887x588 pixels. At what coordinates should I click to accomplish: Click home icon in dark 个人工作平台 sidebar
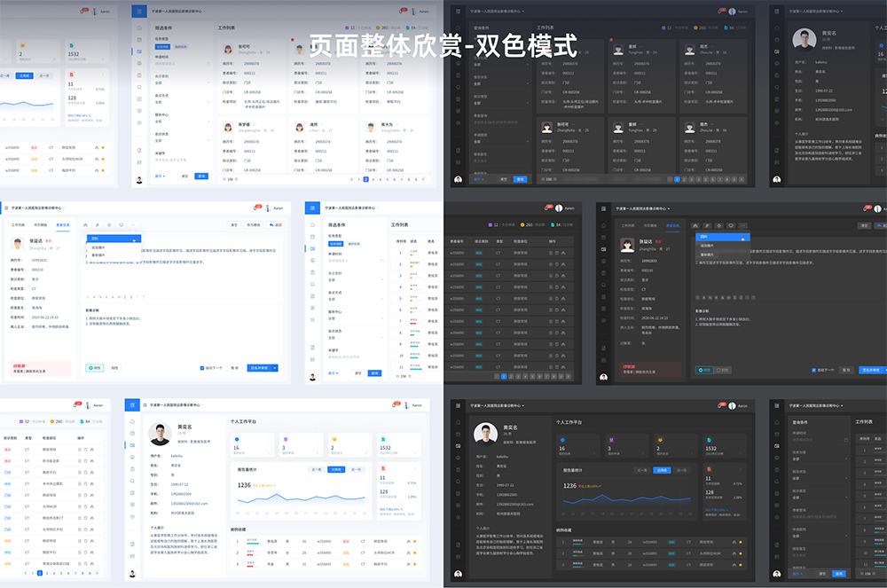[x=458, y=420]
